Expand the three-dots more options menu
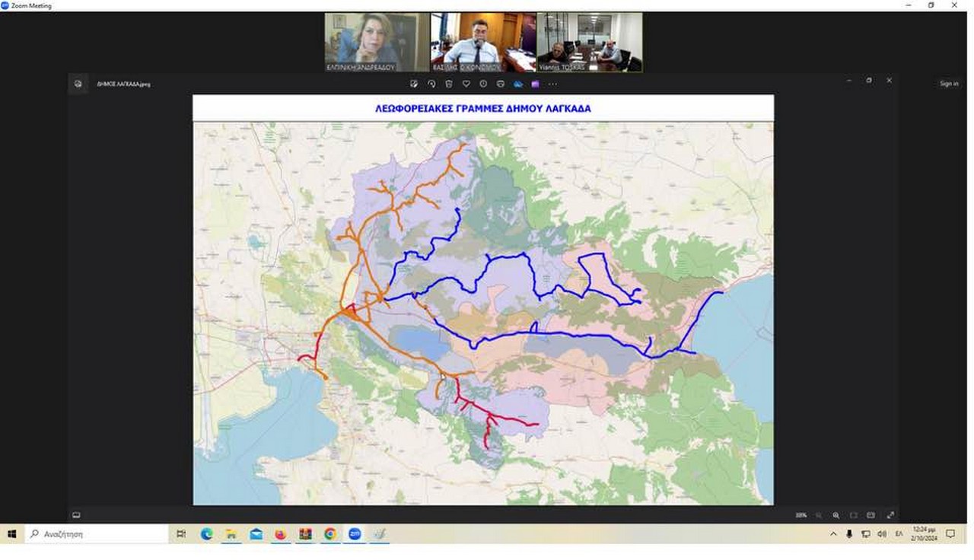This screenshot has height=560, width=974. tap(552, 84)
